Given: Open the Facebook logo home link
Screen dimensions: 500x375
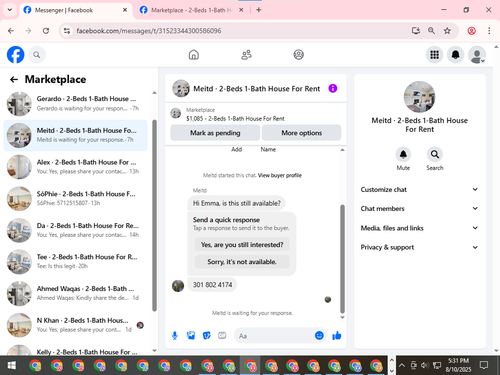Looking at the screenshot, I should click(x=15, y=55).
